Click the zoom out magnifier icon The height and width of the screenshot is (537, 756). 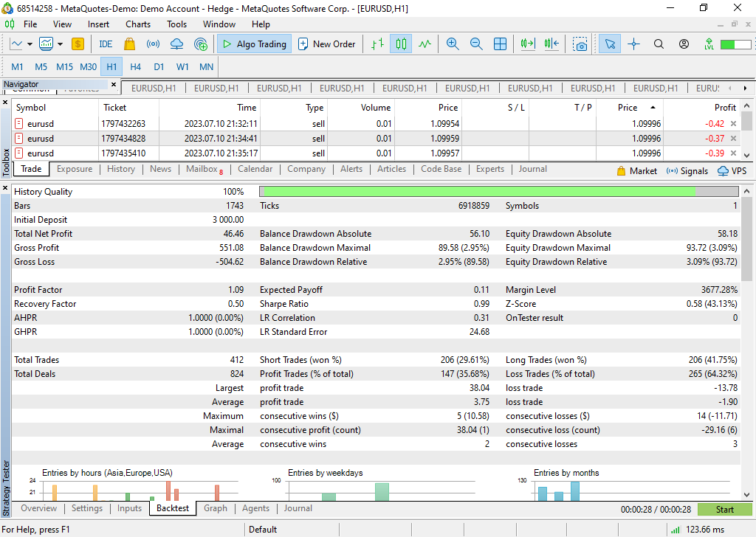coord(476,44)
